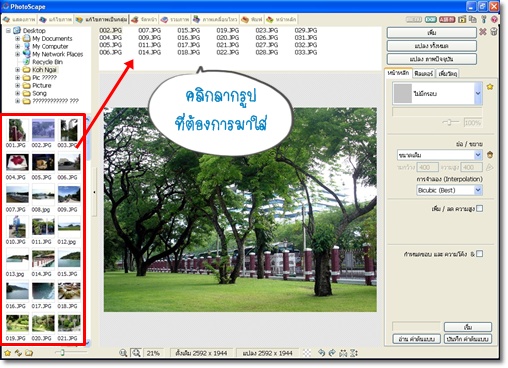
Task: Rotate the photo counter-clockwise
Action: [x=321, y=353]
